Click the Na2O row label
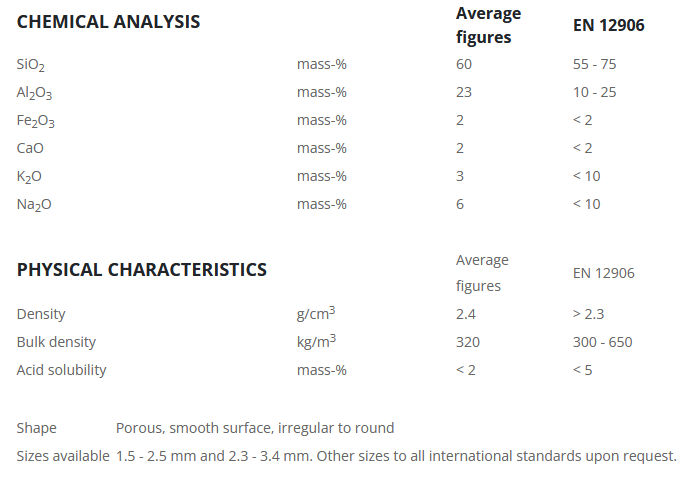This screenshot has width=694, height=492. coord(32,205)
